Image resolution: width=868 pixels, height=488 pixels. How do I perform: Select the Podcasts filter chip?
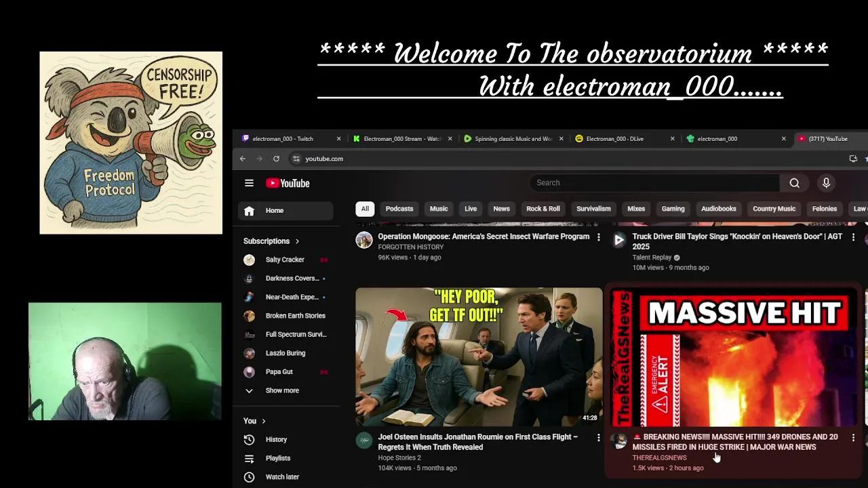[399, 209]
